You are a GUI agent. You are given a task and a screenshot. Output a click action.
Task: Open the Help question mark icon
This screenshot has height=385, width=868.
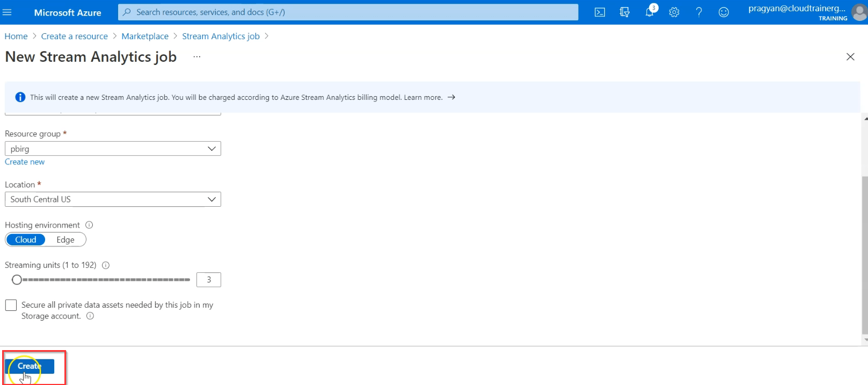click(x=699, y=12)
